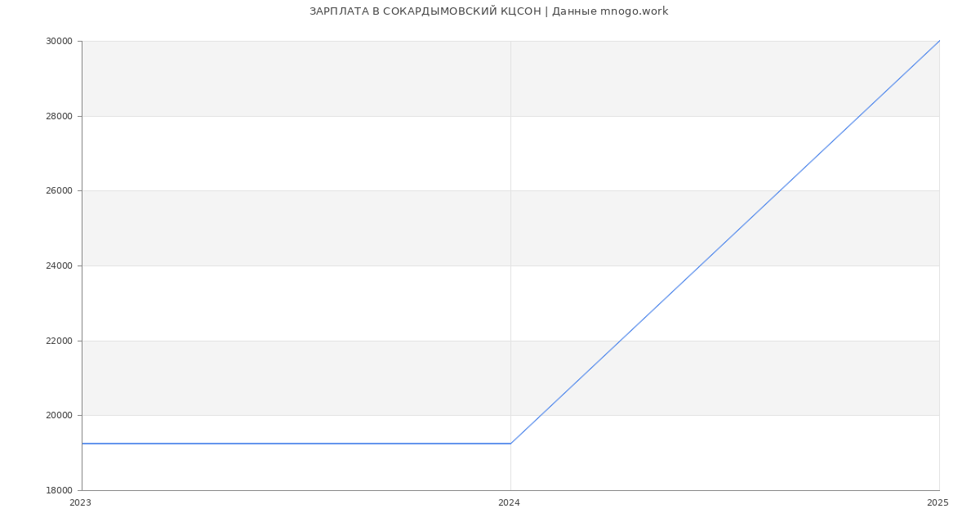Click the gray band between 24000 and 26000
This screenshot has height=531, width=980.
510,228
